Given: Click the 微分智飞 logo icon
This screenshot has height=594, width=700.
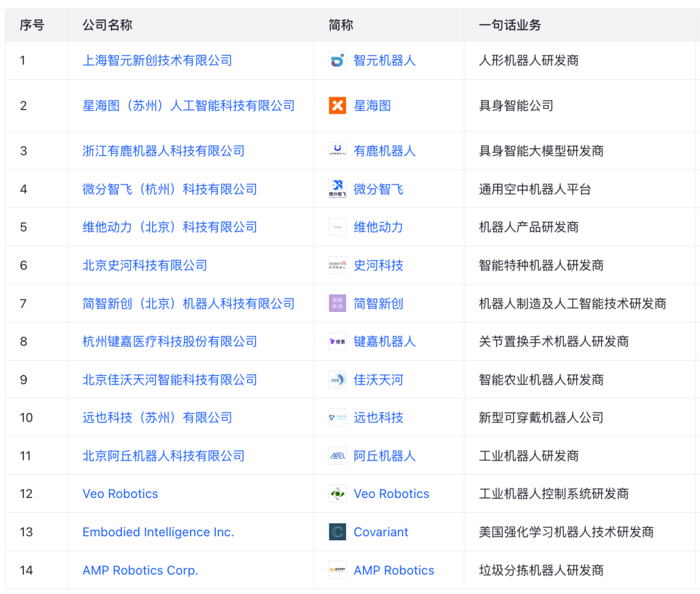Looking at the screenshot, I should coord(338,189).
